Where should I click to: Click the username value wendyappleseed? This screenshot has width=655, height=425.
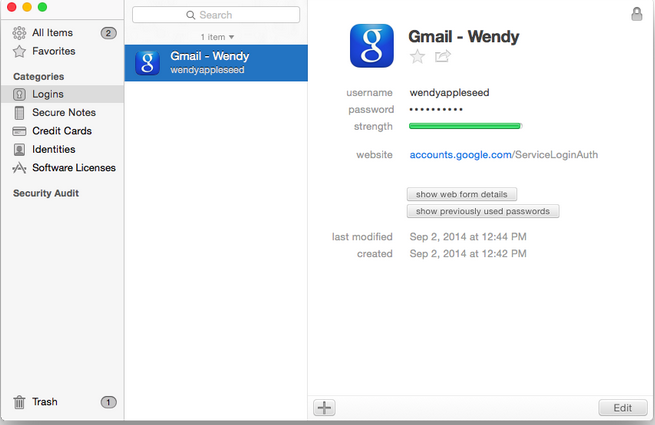[x=449, y=93]
